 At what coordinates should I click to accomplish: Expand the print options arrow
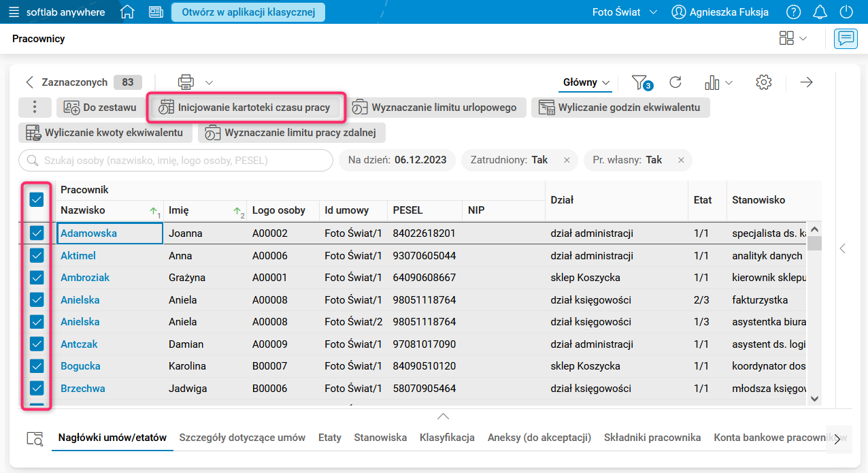[x=209, y=82]
